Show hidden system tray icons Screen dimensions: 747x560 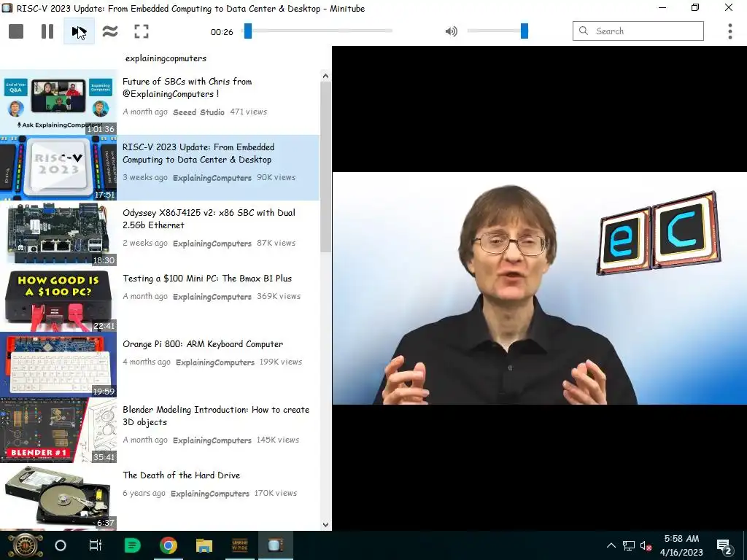(x=611, y=545)
